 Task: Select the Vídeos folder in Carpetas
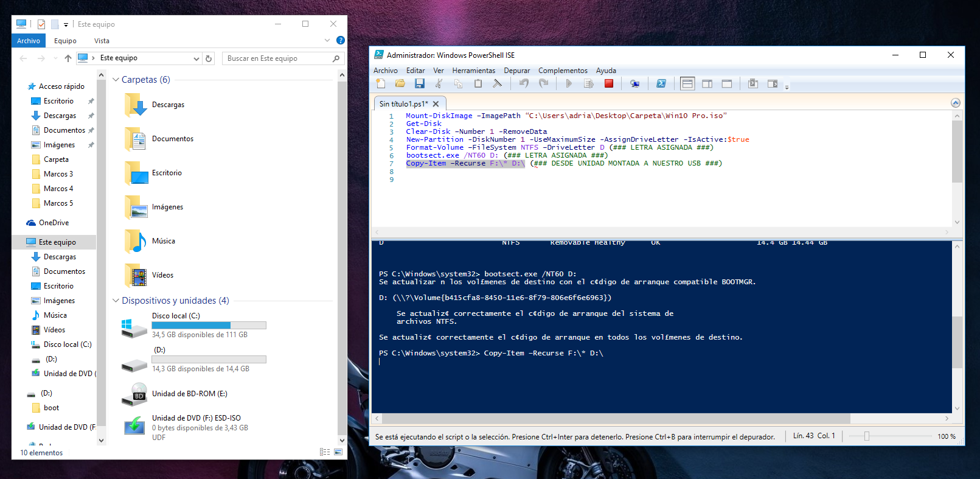coord(149,275)
